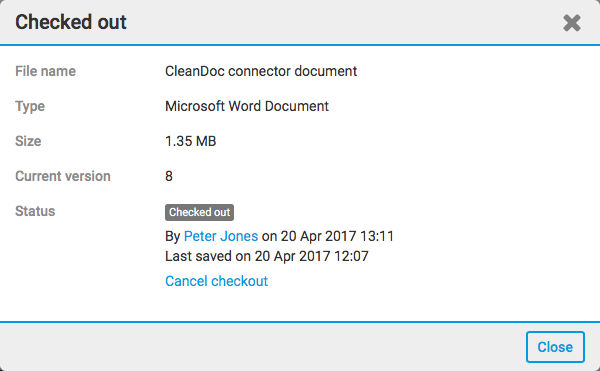Click the Cancel checkout link
600x371 pixels.
(216, 281)
